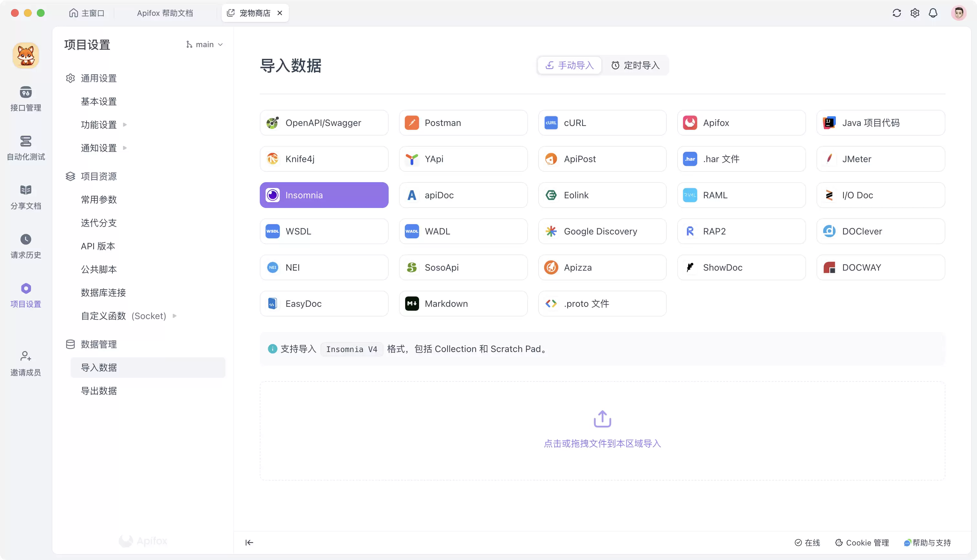Choose Apifox import format

coord(741,123)
